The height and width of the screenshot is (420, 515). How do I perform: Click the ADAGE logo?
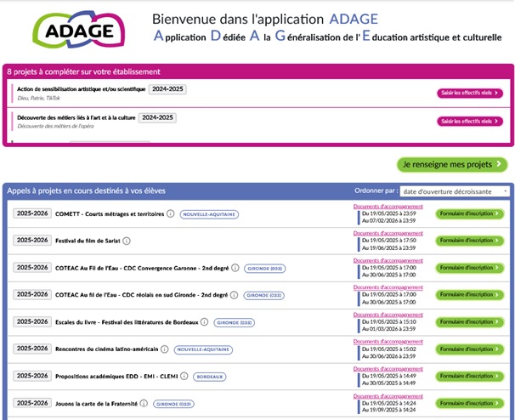coord(79,30)
